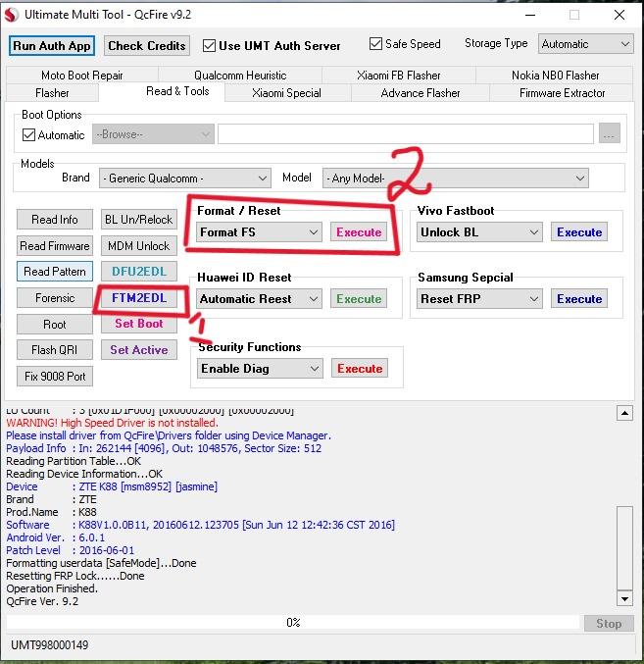The width and height of the screenshot is (644, 664).
Task: Expand the Brand Generic Qualcomm dropdown
Action: tap(184, 178)
